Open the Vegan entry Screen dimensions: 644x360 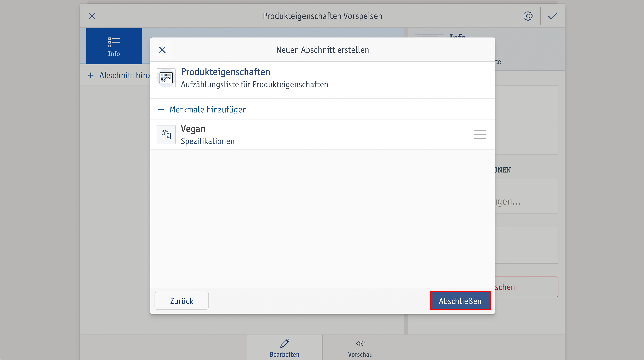click(322, 135)
